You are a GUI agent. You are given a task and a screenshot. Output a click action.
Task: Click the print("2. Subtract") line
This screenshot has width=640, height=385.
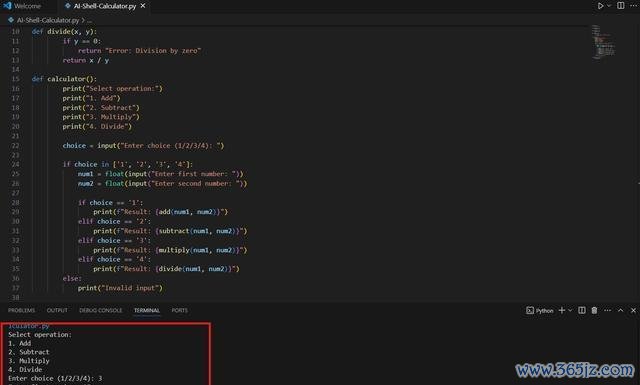tap(101, 108)
